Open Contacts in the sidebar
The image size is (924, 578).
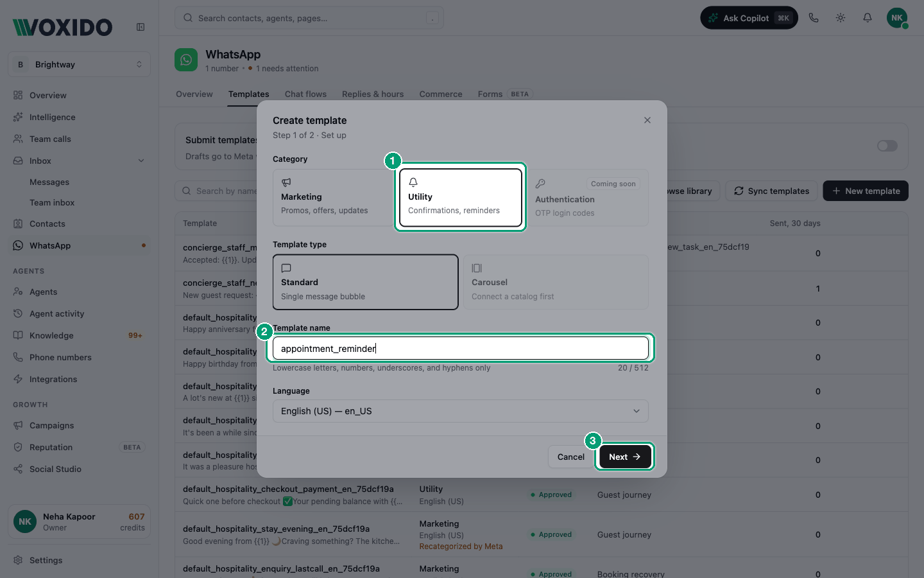pyautogui.click(x=80, y=223)
